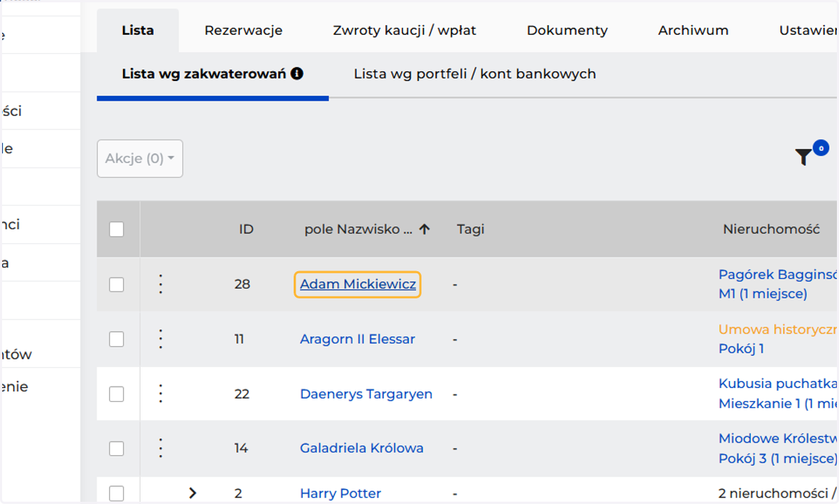Sort by pole Nazwisko column header
The image size is (839, 504).
coord(359,229)
